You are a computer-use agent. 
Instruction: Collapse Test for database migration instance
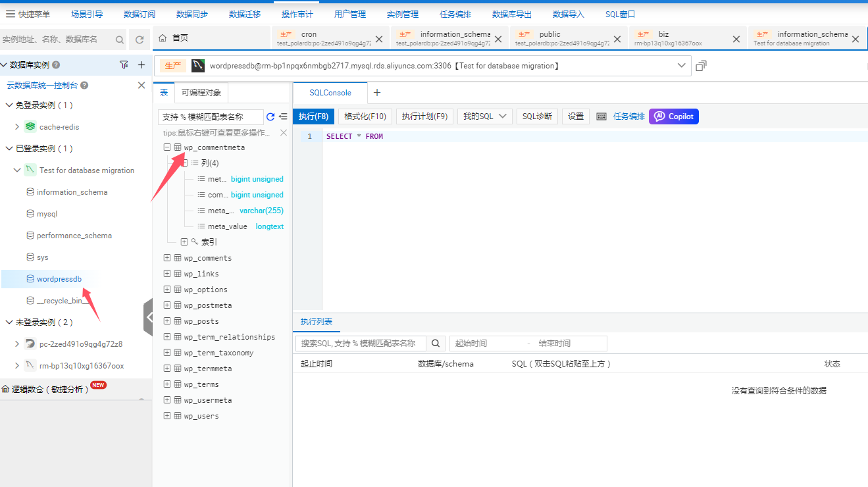(17, 170)
